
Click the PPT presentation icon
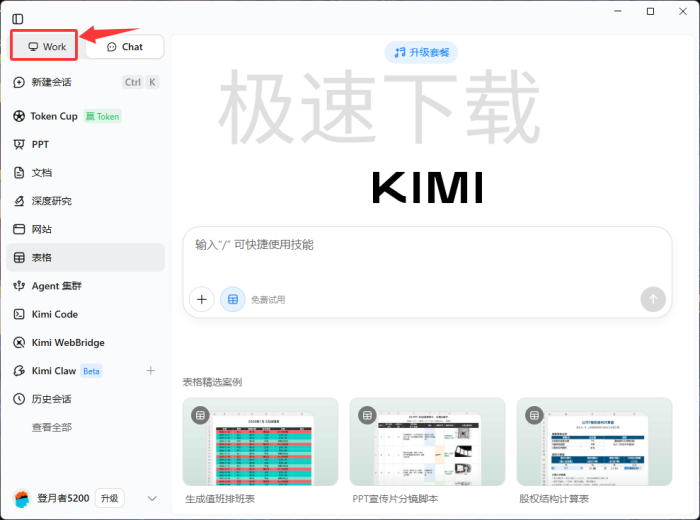(x=19, y=145)
